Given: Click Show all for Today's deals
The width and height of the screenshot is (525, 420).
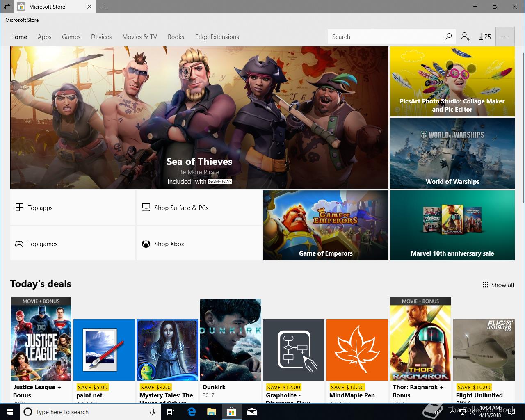Looking at the screenshot, I should click(498, 285).
